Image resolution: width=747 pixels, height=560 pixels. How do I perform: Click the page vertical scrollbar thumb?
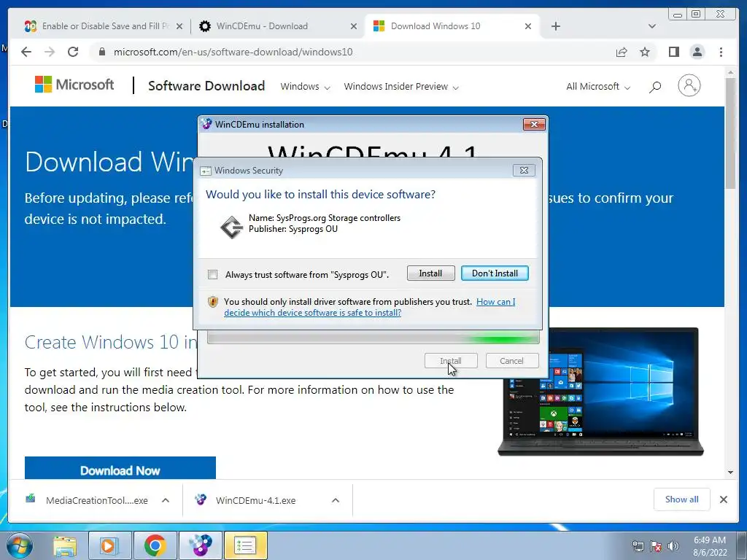point(731,133)
